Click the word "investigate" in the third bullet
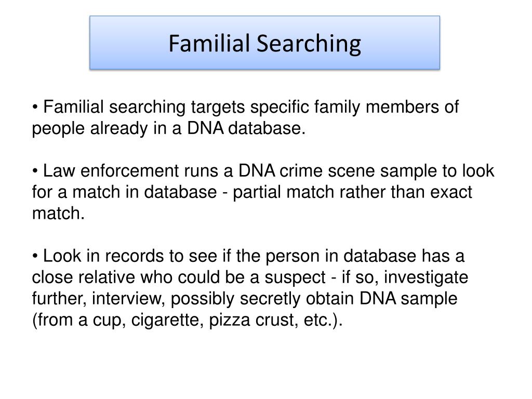 click(426, 277)
